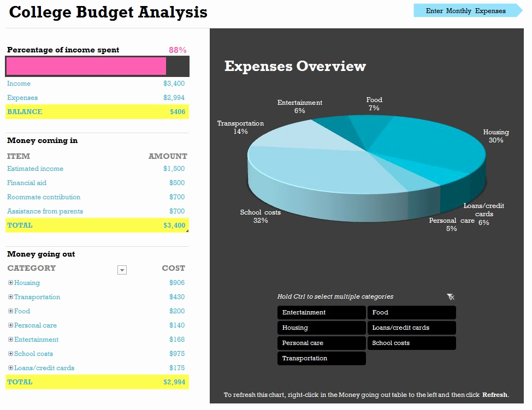
Task: Select the $140 Personal care cost
Action: pyautogui.click(x=177, y=325)
